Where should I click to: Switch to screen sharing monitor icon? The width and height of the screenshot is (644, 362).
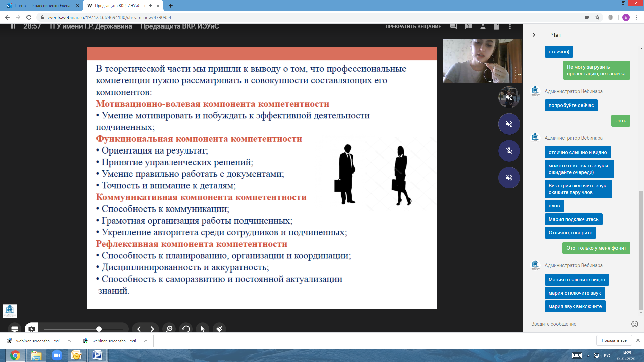(15, 329)
